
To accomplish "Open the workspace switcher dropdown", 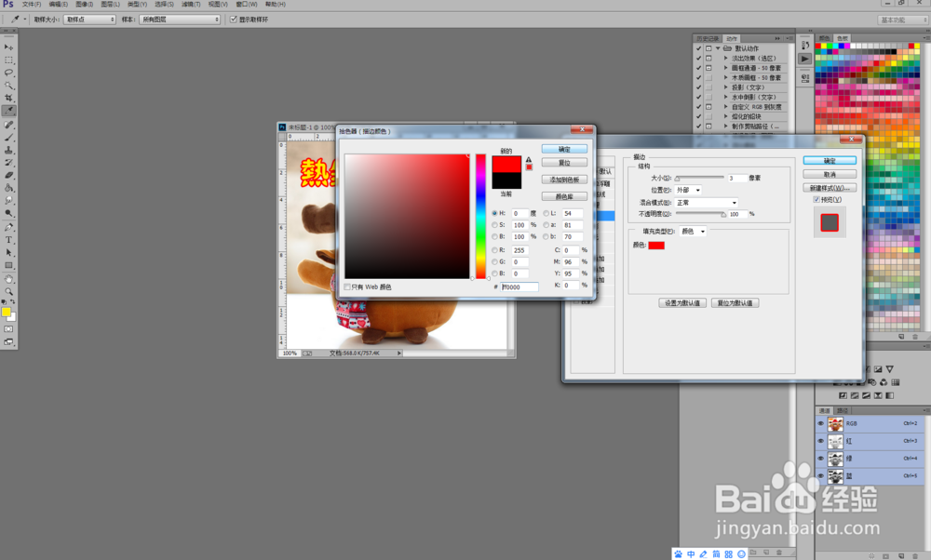I will coord(902,20).
